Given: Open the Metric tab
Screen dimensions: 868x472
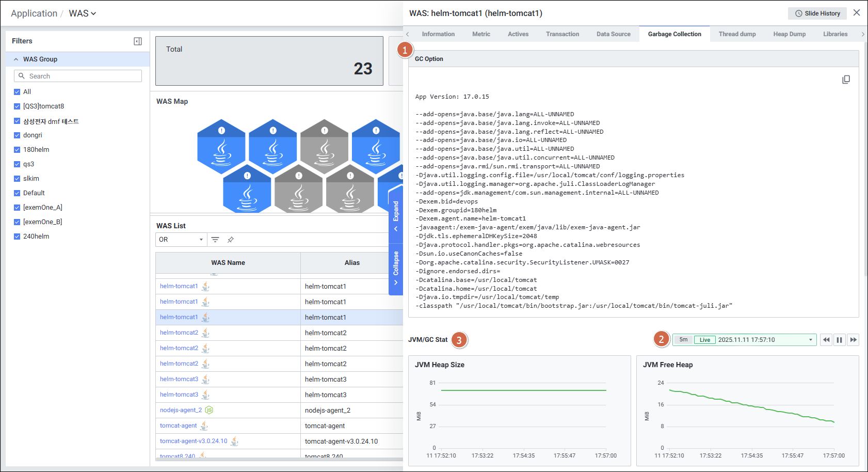Looking at the screenshot, I should 481,34.
